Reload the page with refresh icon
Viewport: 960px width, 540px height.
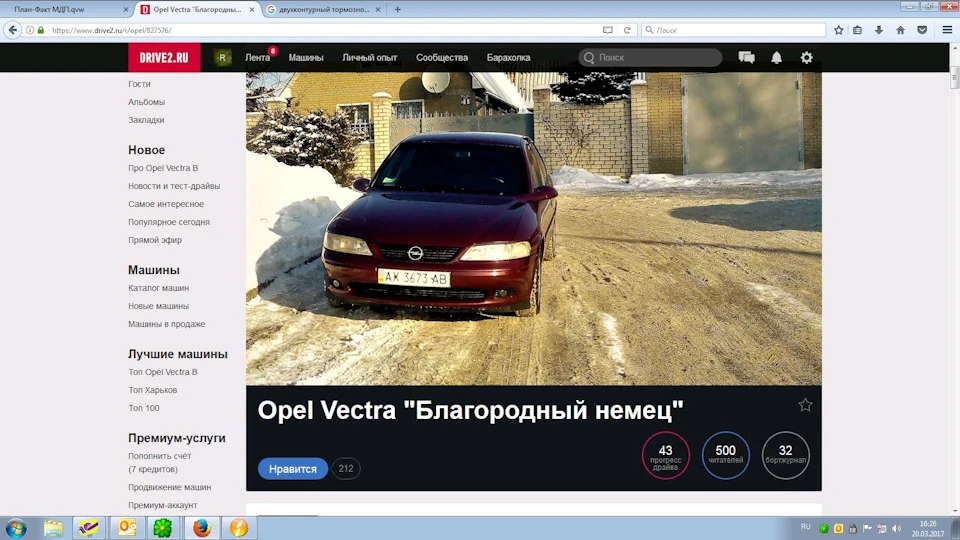click(x=627, y=30)
